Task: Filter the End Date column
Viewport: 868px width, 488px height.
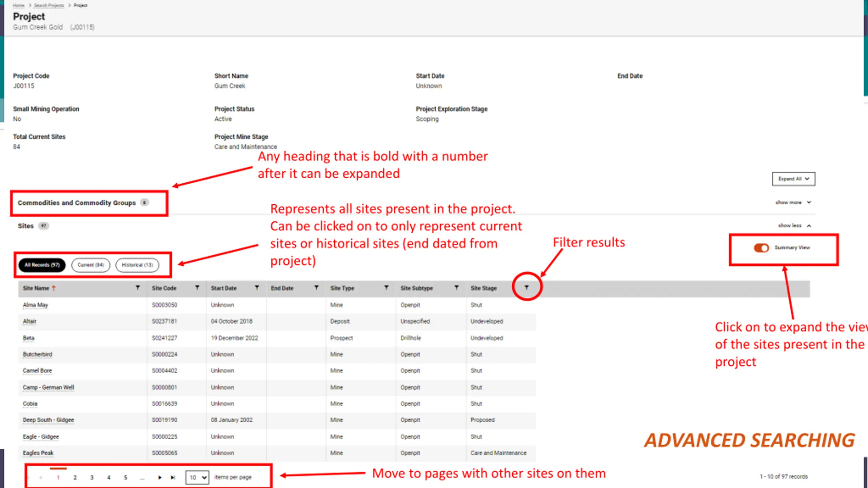Action: click(x=316, y=288)
